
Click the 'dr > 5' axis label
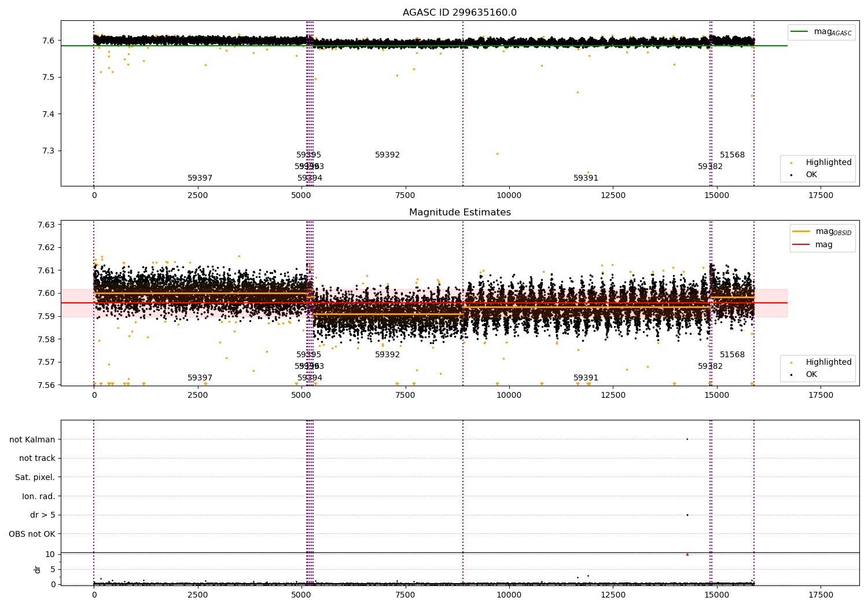pos(43,515)
